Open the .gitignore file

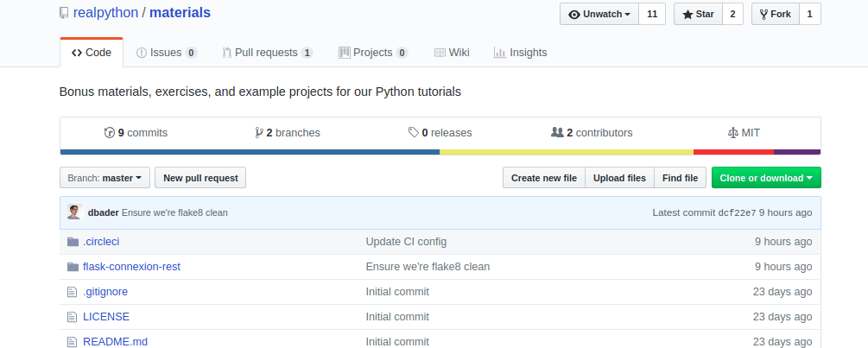(105, 292)
